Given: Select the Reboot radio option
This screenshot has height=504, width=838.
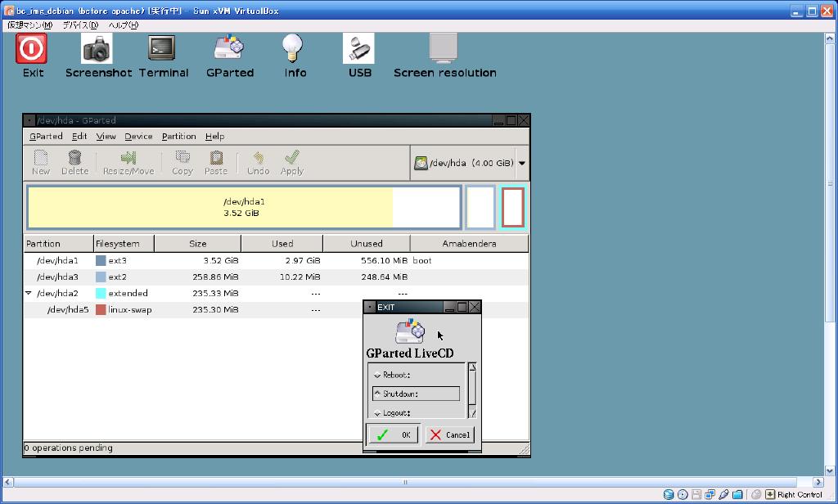Looking at the screenshot, I should [392, 375].
